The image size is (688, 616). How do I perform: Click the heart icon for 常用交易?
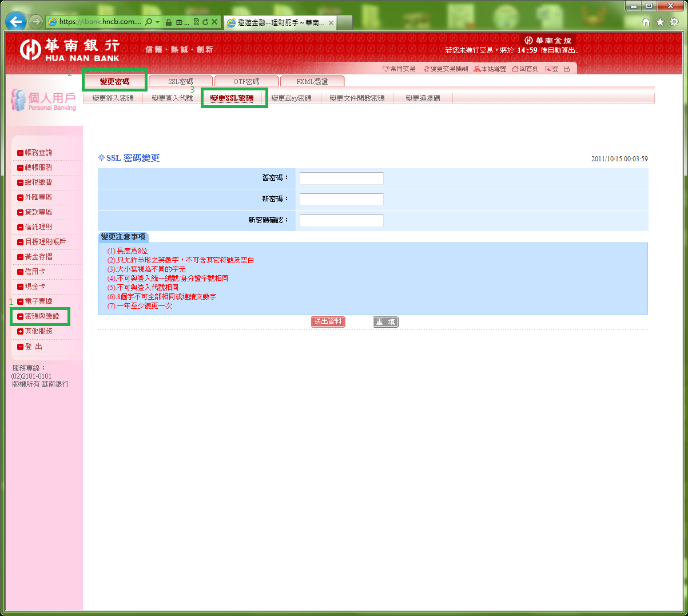(386, 69)
